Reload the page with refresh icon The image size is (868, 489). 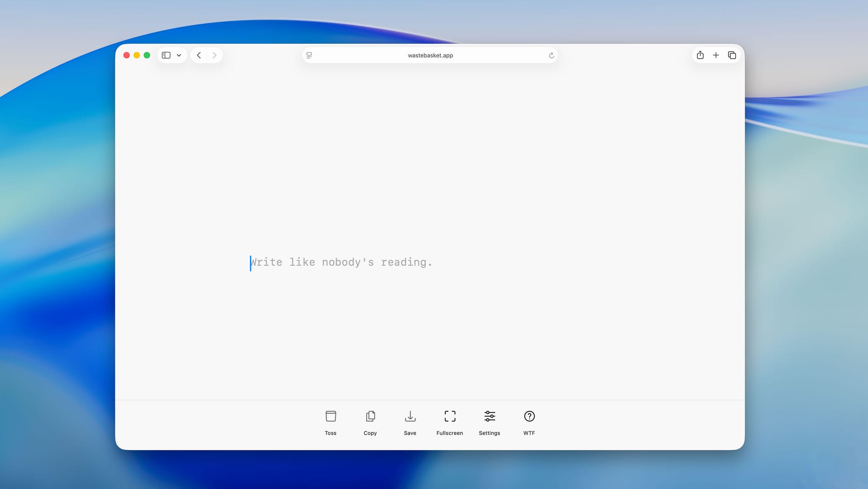(x=551, y=55)
